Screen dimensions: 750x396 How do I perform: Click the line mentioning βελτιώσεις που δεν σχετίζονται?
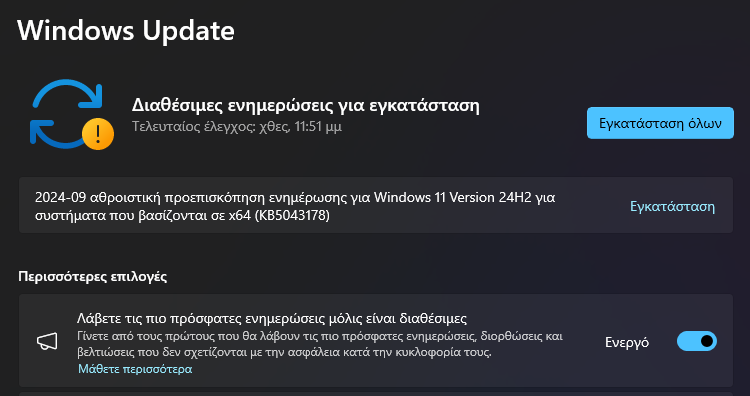[x=284, y=353]
